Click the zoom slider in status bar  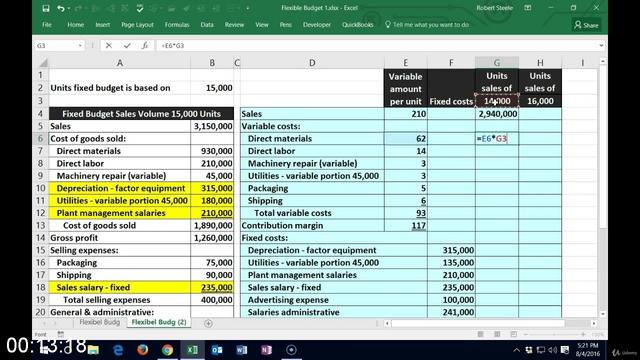(x=554, y=334)
